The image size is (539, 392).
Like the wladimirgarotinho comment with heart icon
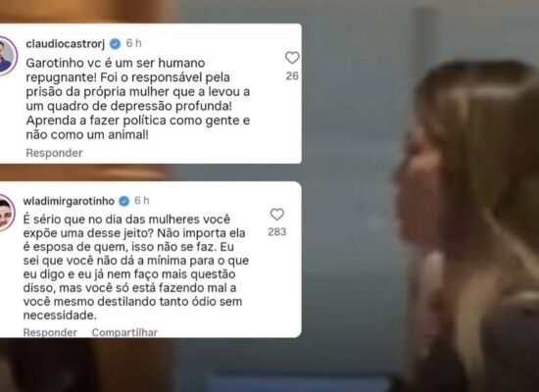(276, 215)
